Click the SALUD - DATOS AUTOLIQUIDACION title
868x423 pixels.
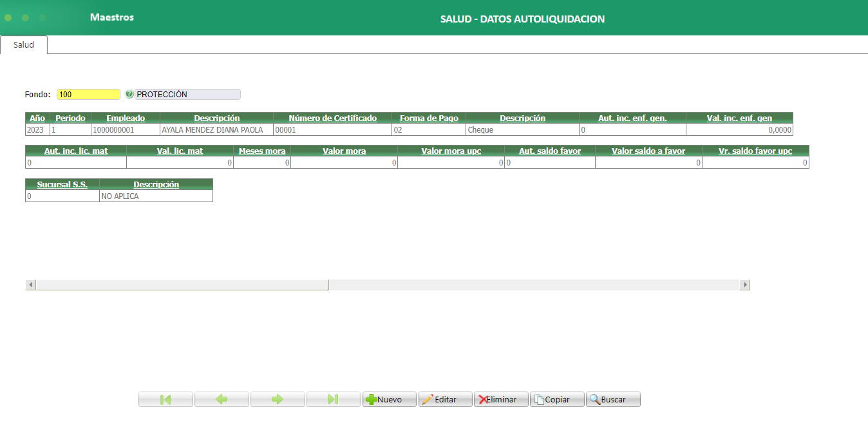pos(522,19)
